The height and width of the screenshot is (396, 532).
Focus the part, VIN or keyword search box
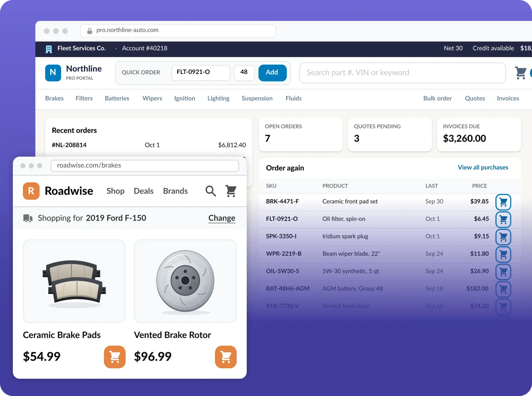point(403,73)
